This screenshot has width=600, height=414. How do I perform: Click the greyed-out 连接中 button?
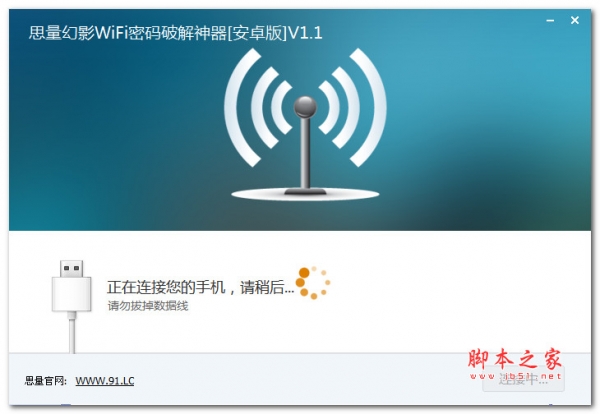pyautogui.click(x=523, y=379)
